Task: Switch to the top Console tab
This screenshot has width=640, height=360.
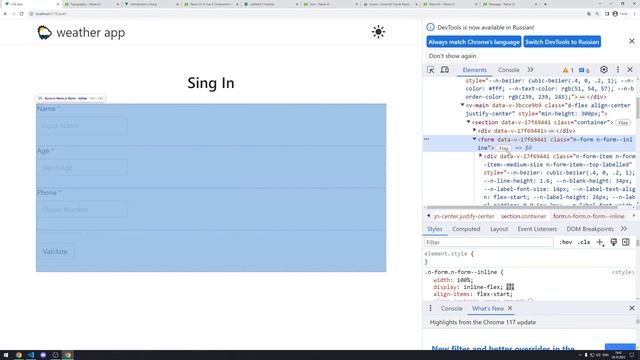Action: (x=509, y=70)
